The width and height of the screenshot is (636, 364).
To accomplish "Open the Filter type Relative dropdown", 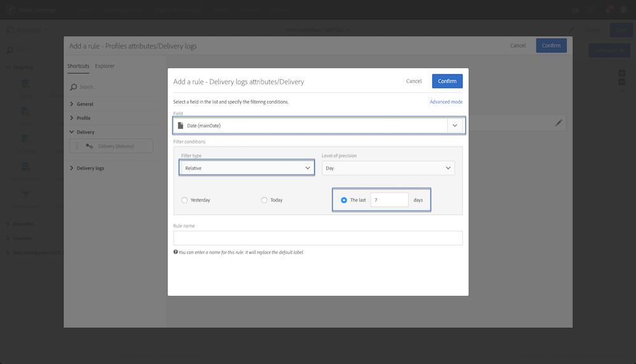I will [x=247, y=168].
